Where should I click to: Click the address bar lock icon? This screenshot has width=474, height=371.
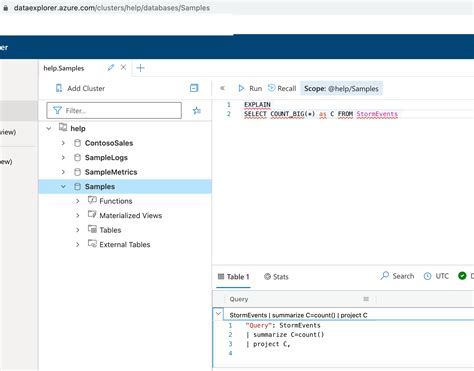(5, 8)
